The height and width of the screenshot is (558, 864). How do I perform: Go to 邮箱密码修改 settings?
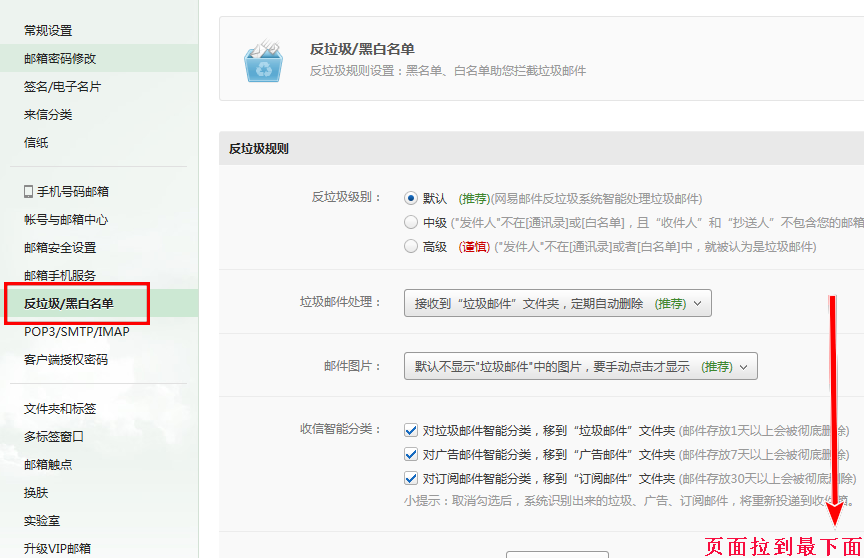tap(60, 59)
